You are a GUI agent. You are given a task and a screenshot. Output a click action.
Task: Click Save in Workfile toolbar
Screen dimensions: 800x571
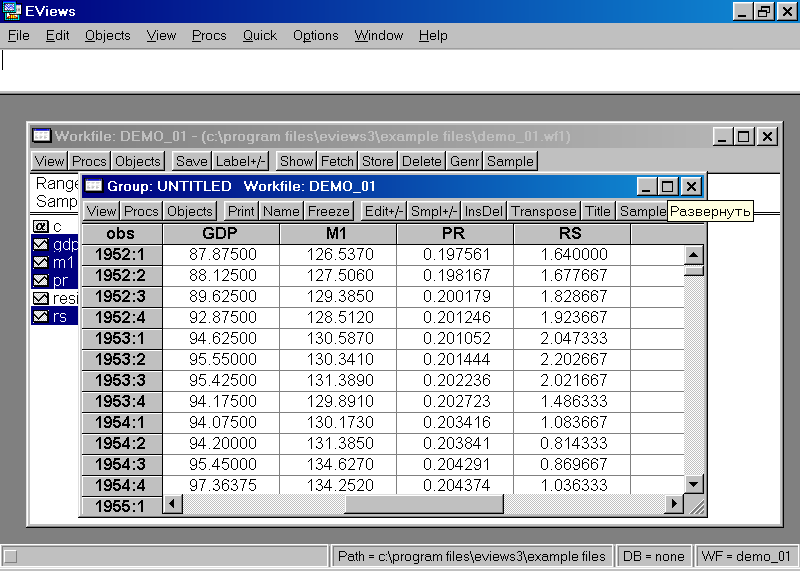[x=192, y=161]
